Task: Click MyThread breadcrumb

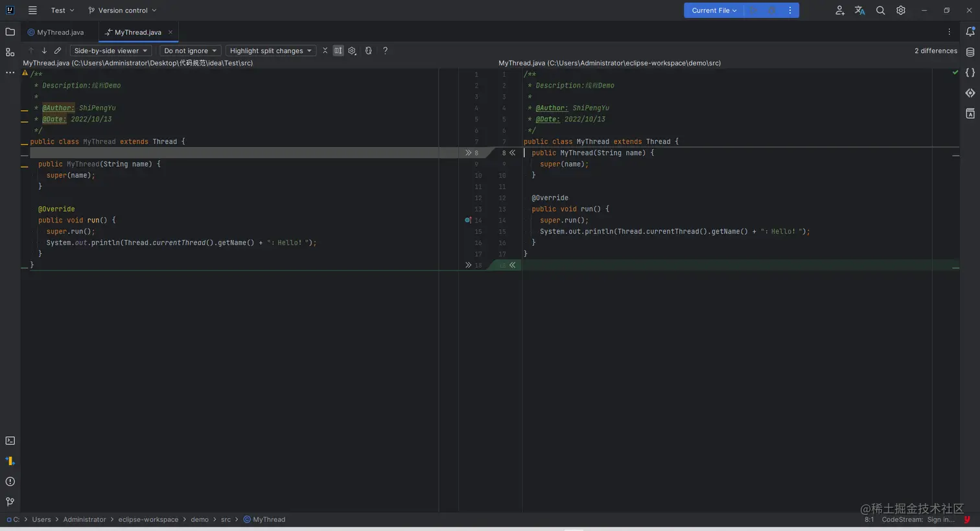Action: click(x=264, y=519)
